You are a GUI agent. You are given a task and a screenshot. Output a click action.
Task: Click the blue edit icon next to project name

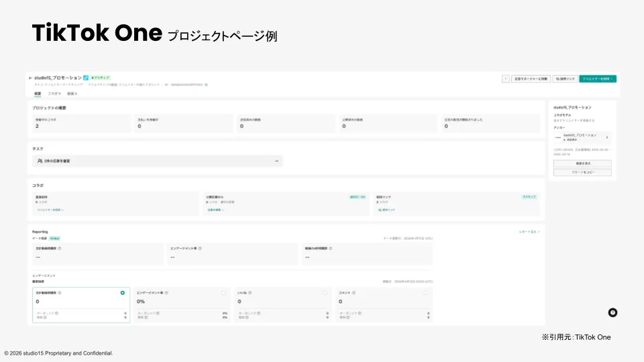[86, 78]
